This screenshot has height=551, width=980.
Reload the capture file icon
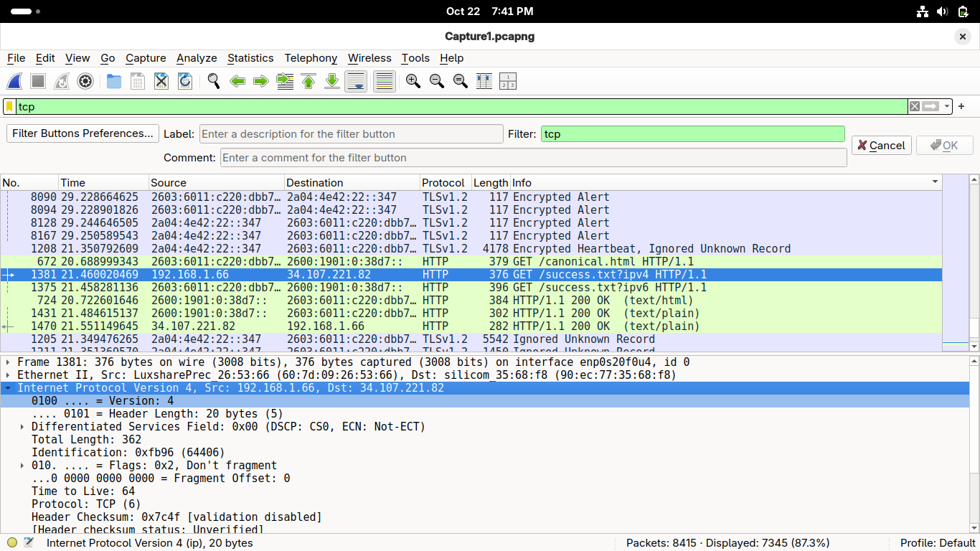point(185,82)
